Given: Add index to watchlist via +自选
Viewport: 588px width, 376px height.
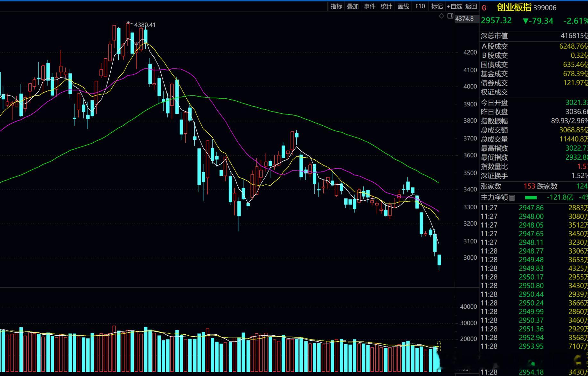Looking at the screenshot, I should [x=454, y=6].
